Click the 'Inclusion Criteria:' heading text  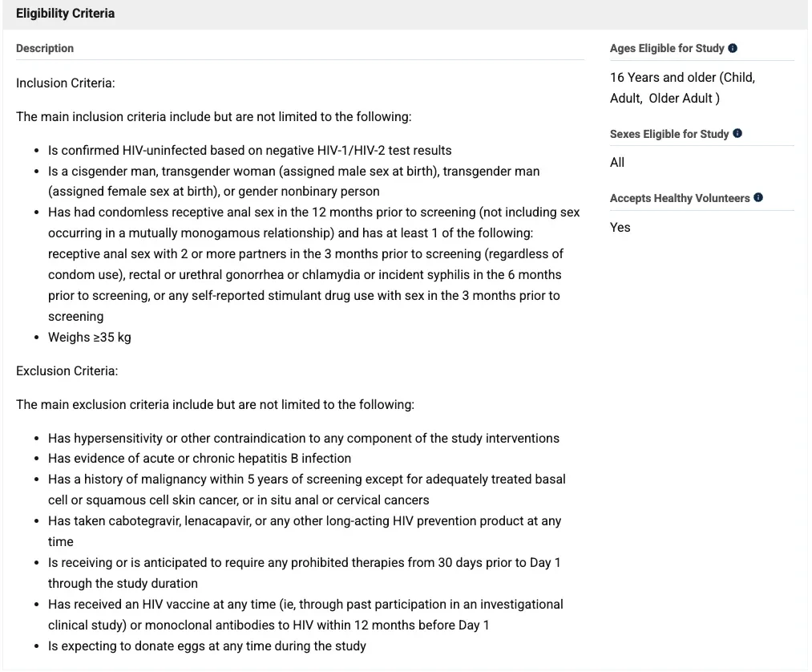pyautogui.click(x=65, y=83)
